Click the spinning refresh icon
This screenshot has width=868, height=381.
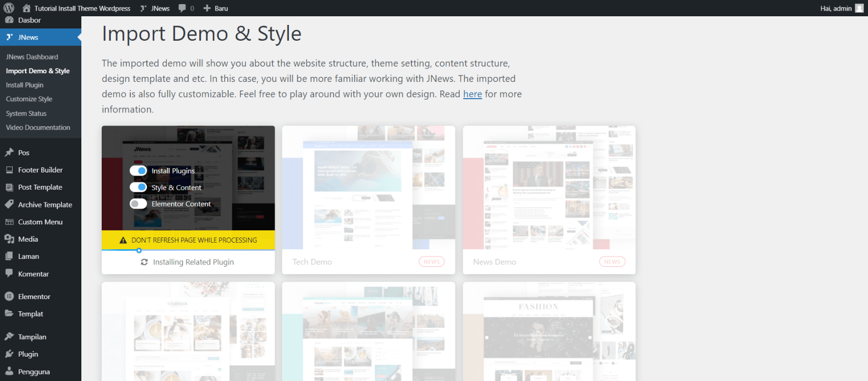pyautogui.click(x=144, y=262)
